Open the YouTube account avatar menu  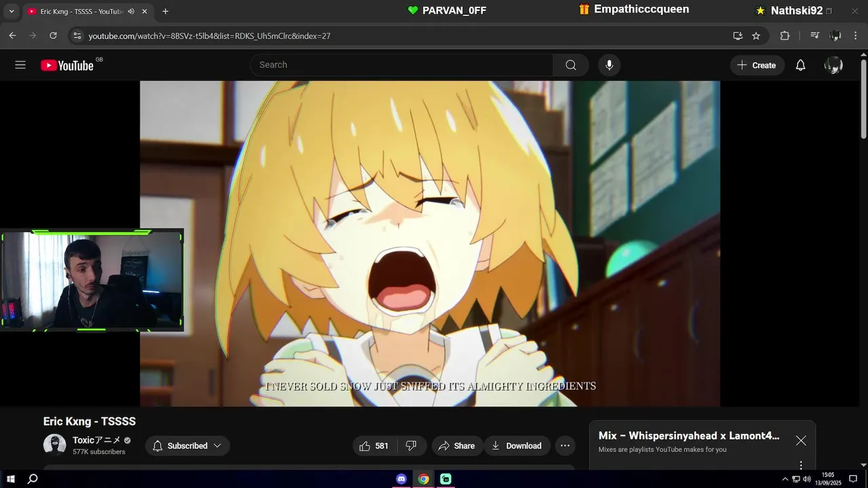pyautogui.click(x=833, y=65)
